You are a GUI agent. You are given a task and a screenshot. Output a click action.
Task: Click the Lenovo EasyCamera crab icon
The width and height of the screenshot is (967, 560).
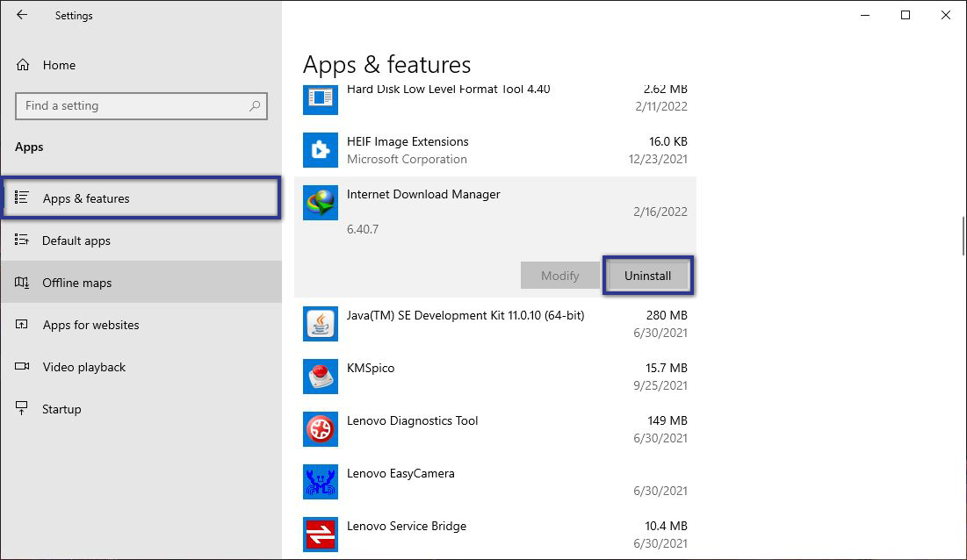[x=320, y=482]
